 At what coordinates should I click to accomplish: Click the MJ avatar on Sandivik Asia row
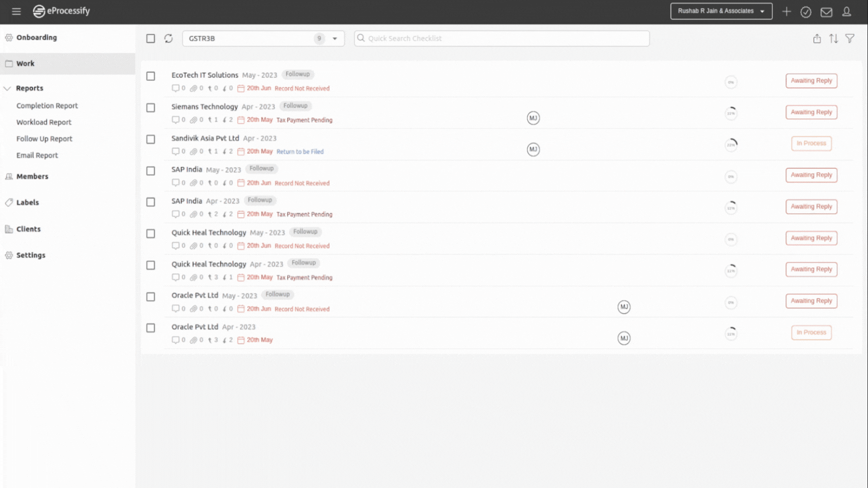(x=533, y=149)
